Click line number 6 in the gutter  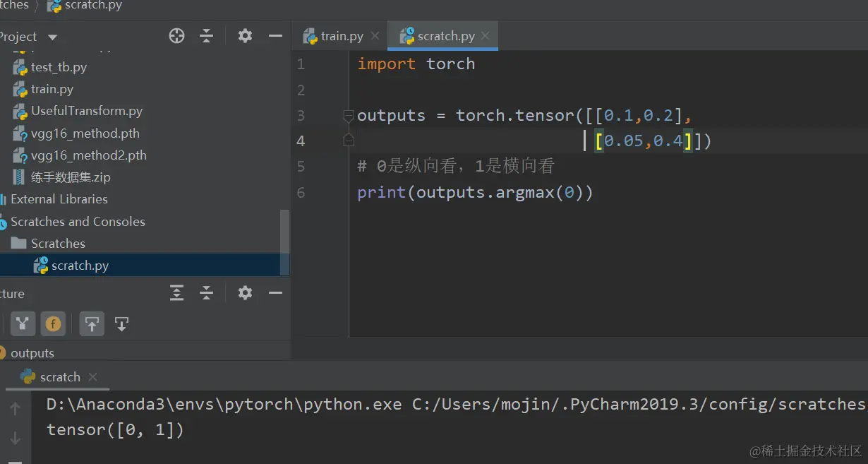coord(301,192)
